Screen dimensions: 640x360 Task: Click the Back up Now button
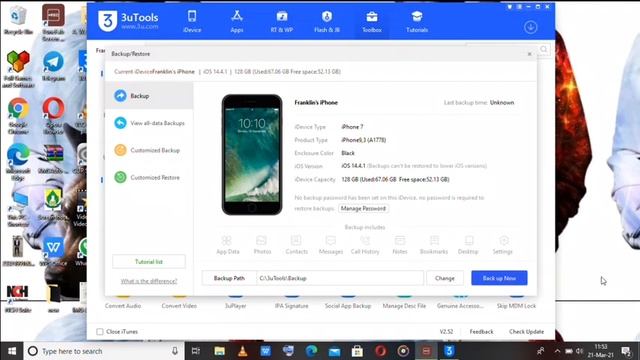[499, 278]
